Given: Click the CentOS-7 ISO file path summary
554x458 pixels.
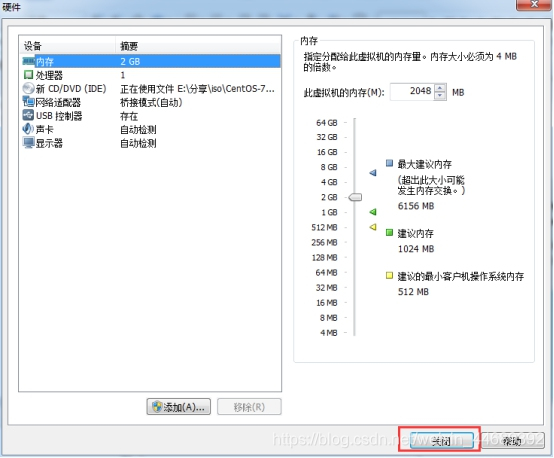Looking at the screenshot, I should click(197, 89).
